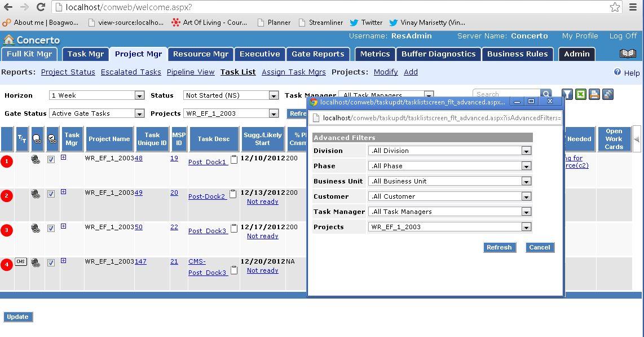The image size is (644, 337).
Task: Open the Chrome menu hamburger icon
Action: tap(633, 7)
